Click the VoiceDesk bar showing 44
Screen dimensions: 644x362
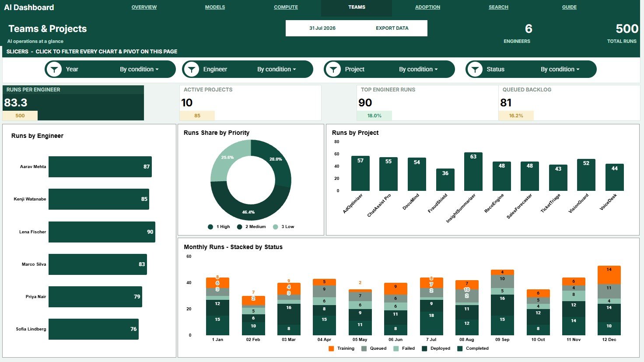coord(614,177)
